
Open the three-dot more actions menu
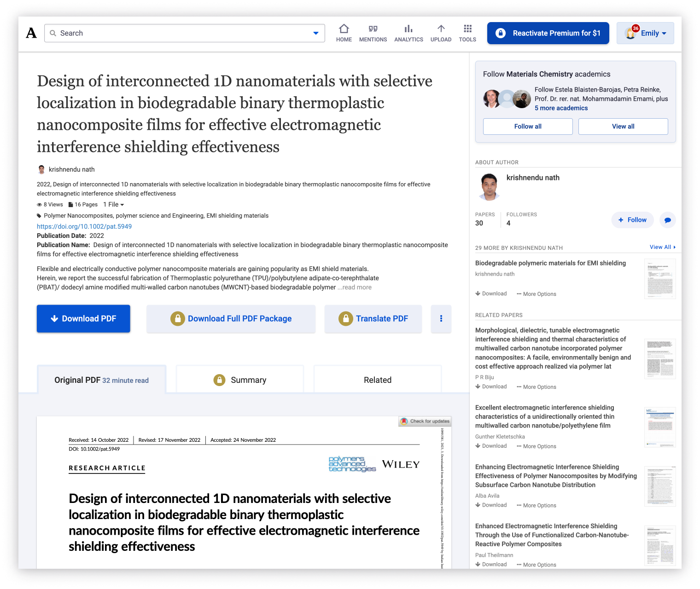click(x=441, y=318)
